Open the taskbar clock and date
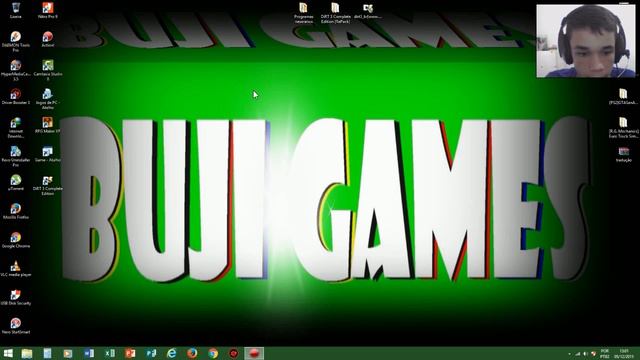 pos(624,353)
